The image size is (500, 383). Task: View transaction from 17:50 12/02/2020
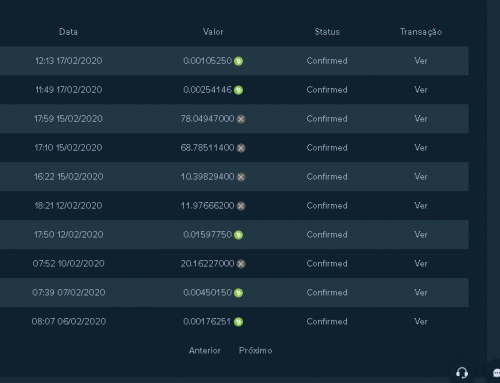(x=421, y=235)
